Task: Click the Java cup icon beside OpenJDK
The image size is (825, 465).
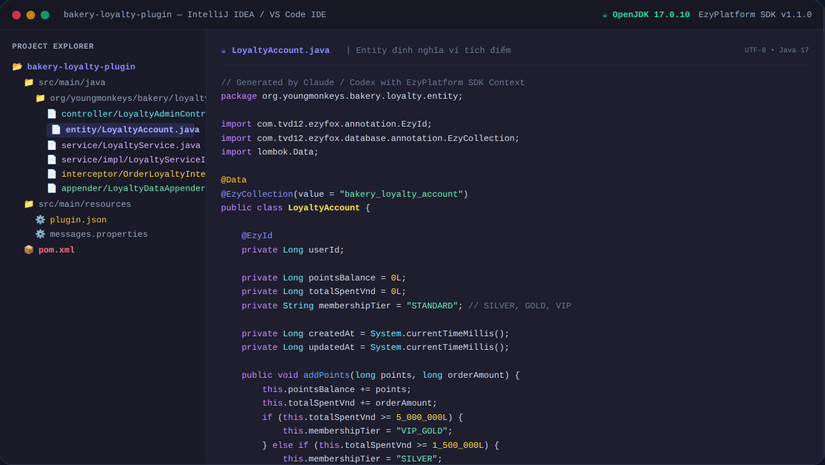Action: coord(605,15)
